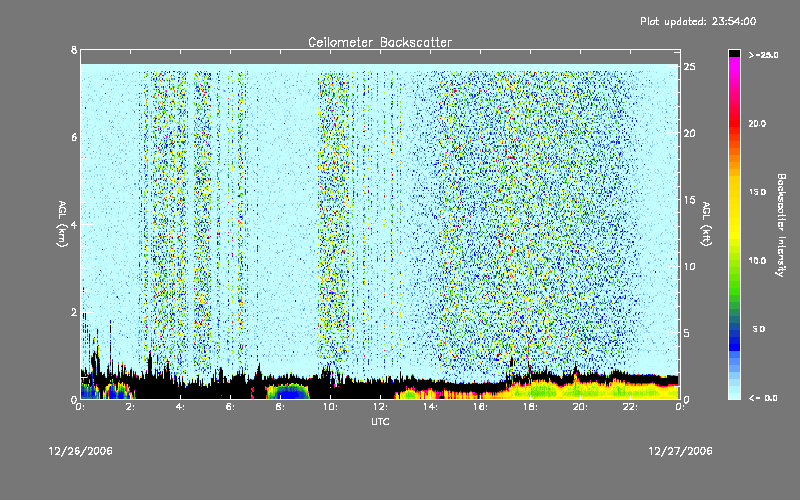The width and height of the screenshot is (800, 500).
Task: Click the yellow-green surface layer near 20 UTC
Action: click(x=579, y=390)
